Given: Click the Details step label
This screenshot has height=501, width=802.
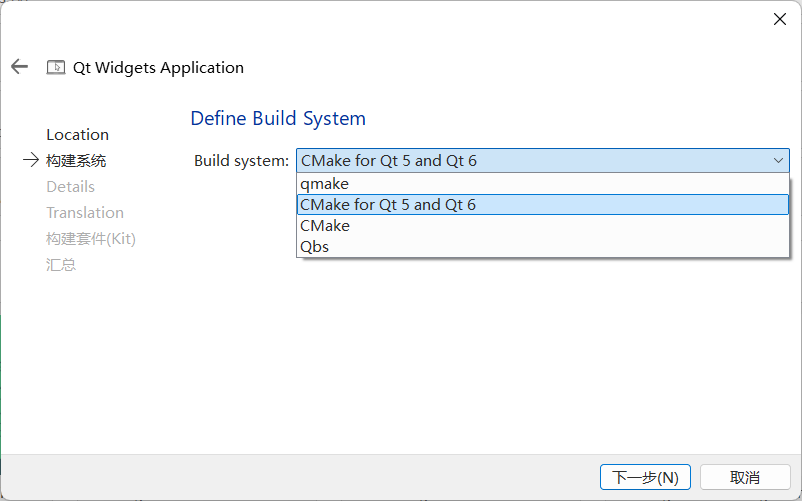Looking at the screenshot, I should (71, 187).
